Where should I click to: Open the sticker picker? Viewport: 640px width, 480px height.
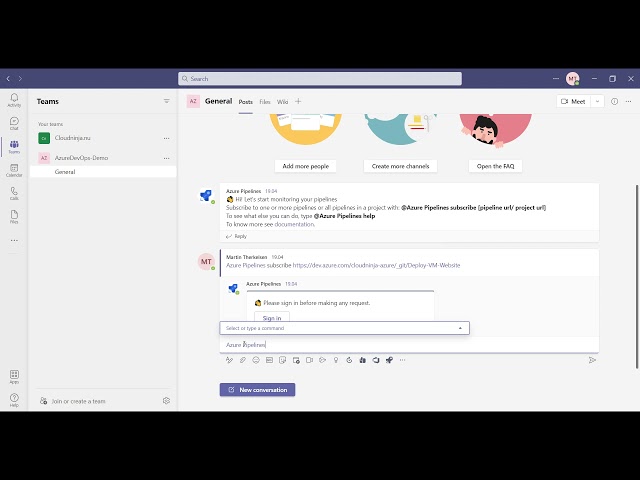282,360
